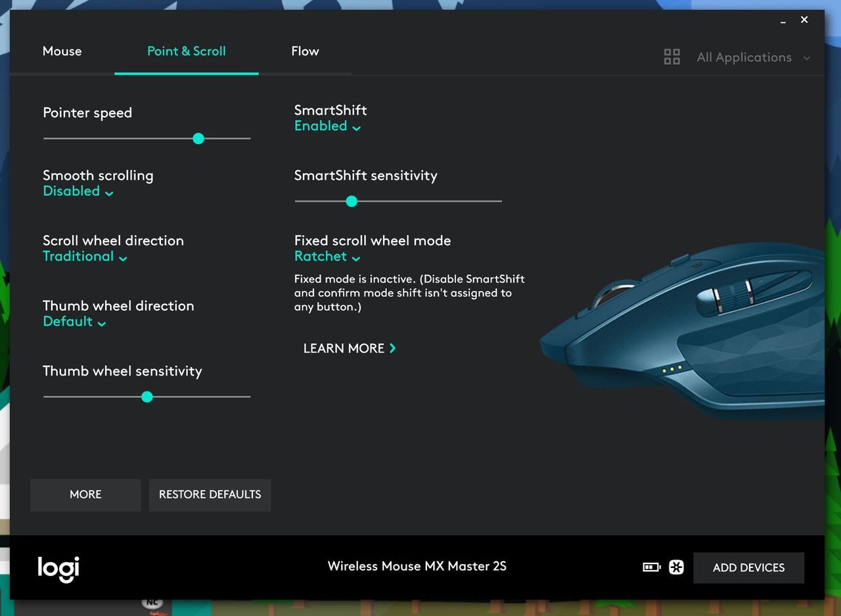This screenshot has height=616, width=841.
Task: Open the LEARN MORE link
Action: pos(350,349)
